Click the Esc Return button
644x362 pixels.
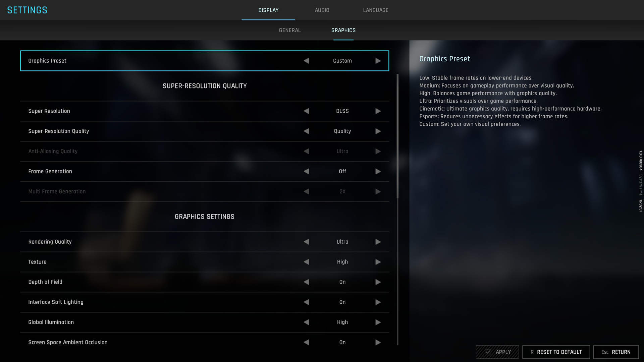(x=616, y=352)
